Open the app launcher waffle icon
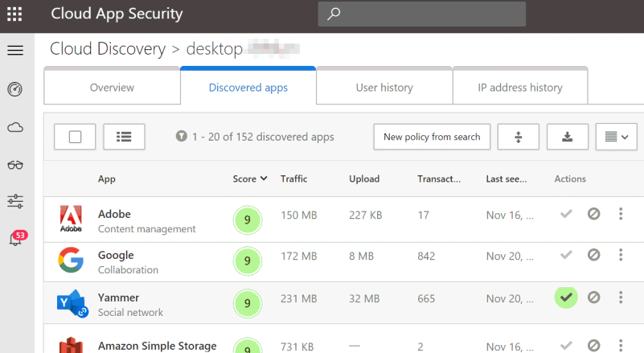The height and width of the screenshot is (353, 644). click(14, 14)
